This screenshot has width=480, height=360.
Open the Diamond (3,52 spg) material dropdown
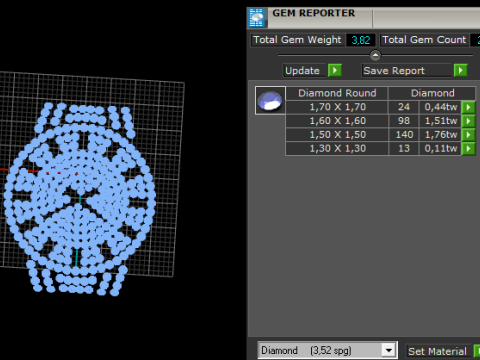click(x=389, y=350)
